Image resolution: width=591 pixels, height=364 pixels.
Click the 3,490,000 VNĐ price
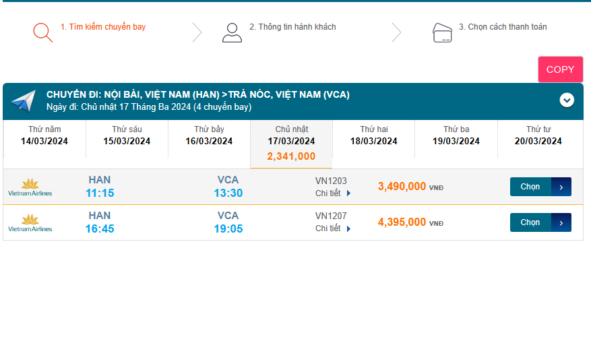tap(402, 187)
